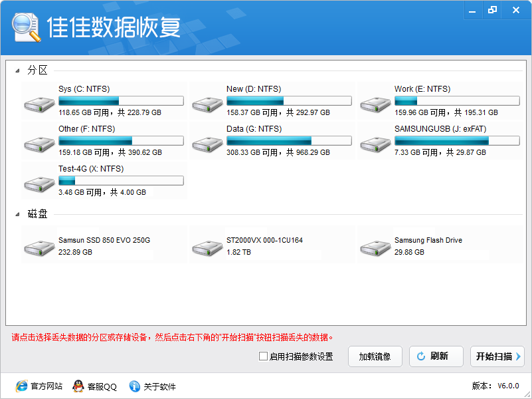This screenshot has width=532, height=399.
Task: Click the 加载镜像 button
Action: 375,356
